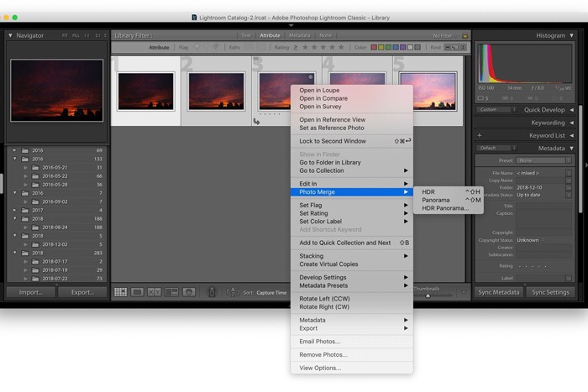Switch to Loupe view icon in toolbar
588x392 pixels.
click(137, 292)
